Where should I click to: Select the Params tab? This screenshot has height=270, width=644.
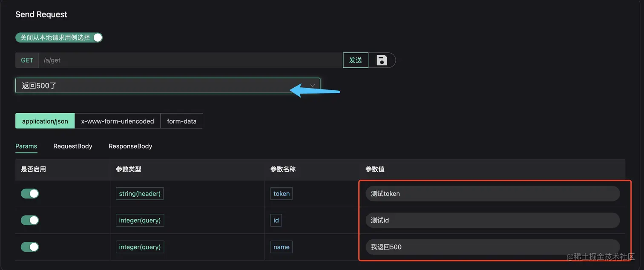click(x=26, y=146)
